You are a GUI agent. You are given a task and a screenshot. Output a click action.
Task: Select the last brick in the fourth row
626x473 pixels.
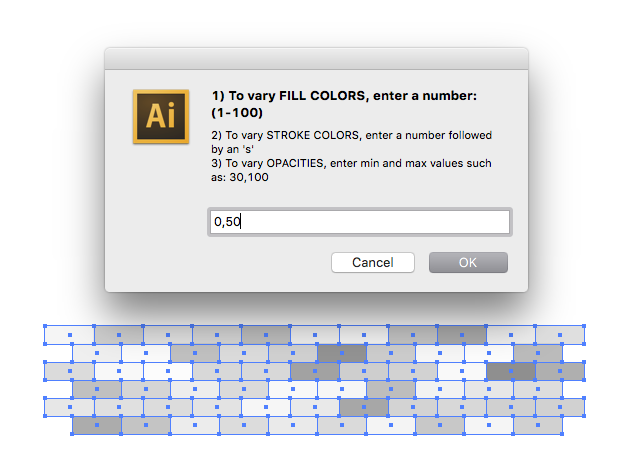click(x=538, y=389)
